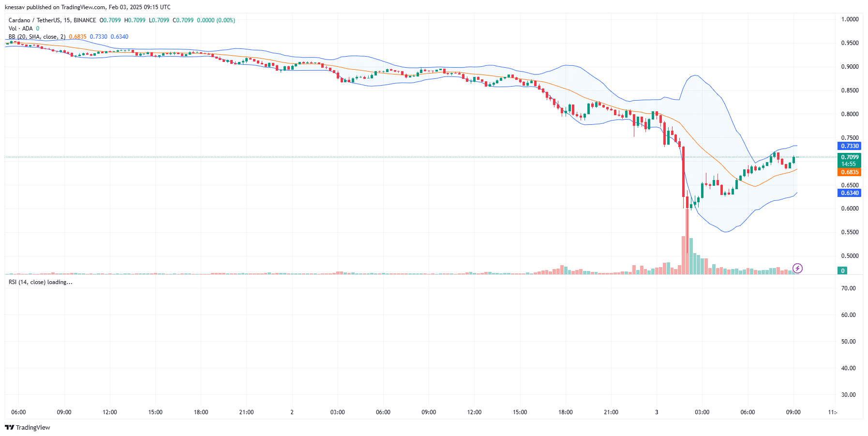
Task: Click the 0.5500 price axis label
Action: coord(850,232)
